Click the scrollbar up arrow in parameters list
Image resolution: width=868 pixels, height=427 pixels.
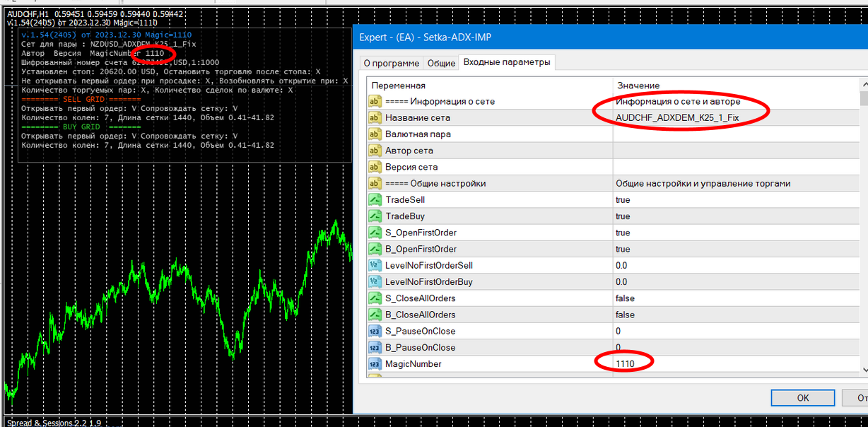click(864, 85)
